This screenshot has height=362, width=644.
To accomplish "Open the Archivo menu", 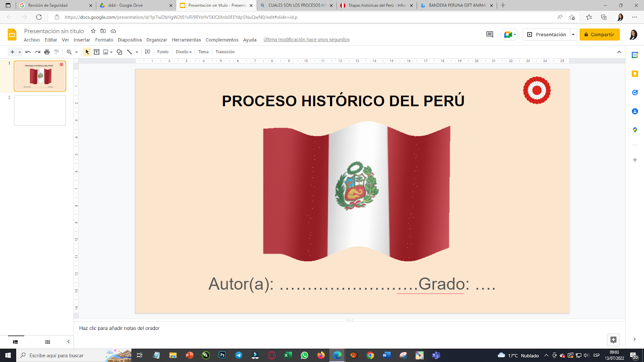I will 32,40.
